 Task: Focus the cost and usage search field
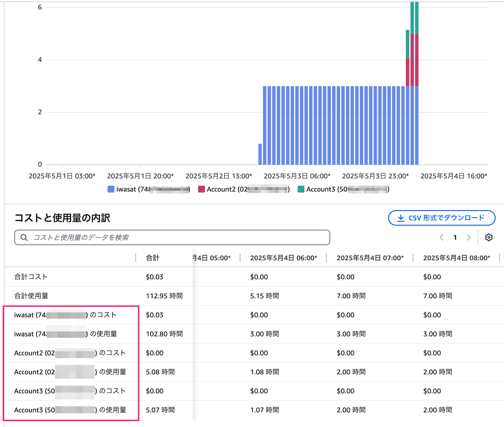(x=172, y=237)
